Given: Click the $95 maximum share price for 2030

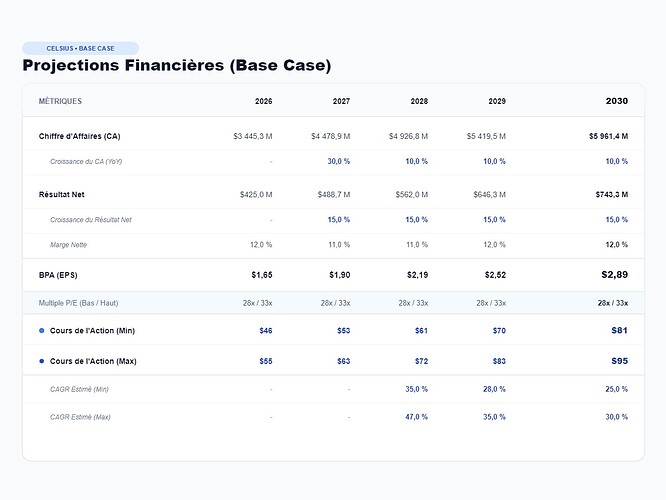Looking at the screenshot, I should tap(619, 361).
